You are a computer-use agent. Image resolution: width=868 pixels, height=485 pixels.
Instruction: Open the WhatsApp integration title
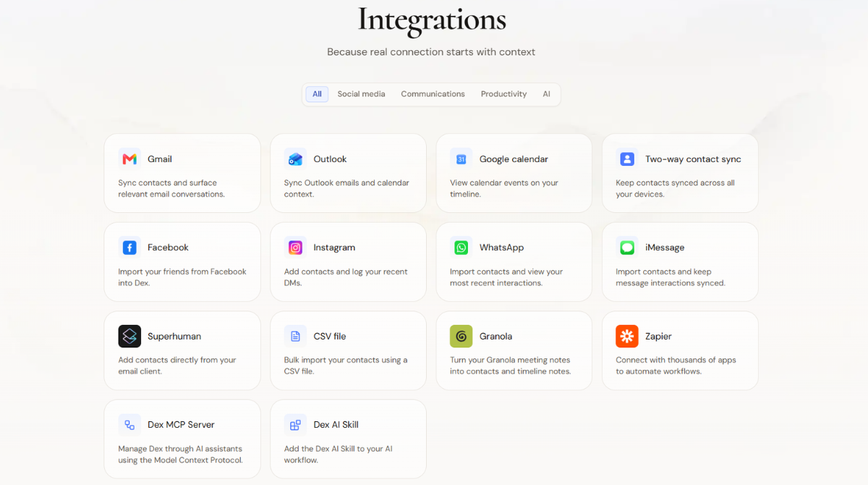pos(501,248)
